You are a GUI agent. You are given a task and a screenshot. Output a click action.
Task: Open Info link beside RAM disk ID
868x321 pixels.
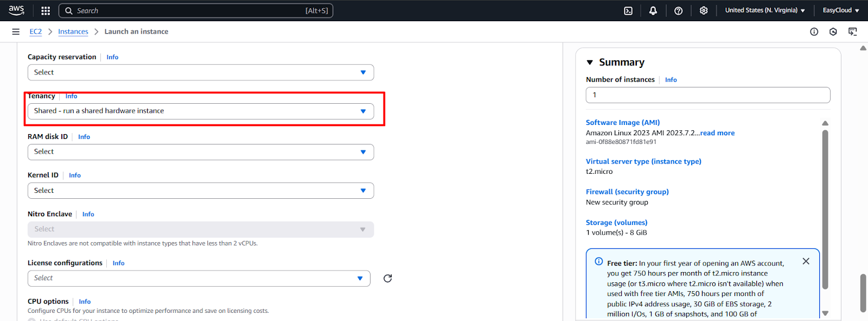click(84, 137)
